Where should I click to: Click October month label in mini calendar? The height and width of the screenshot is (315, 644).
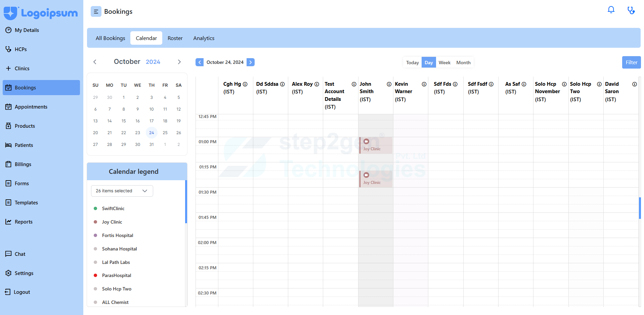(x=127, y=62)
